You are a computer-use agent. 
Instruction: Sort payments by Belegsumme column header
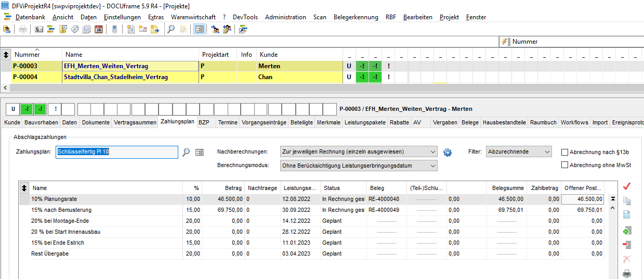506,188
